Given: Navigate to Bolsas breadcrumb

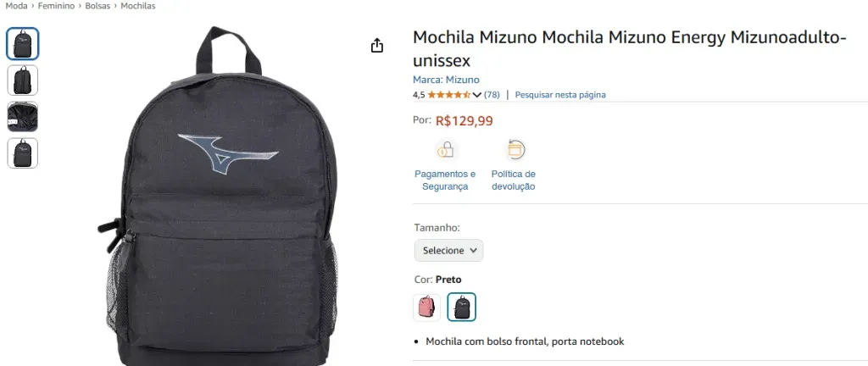Looking at the screenshot, I should (97, 6).
